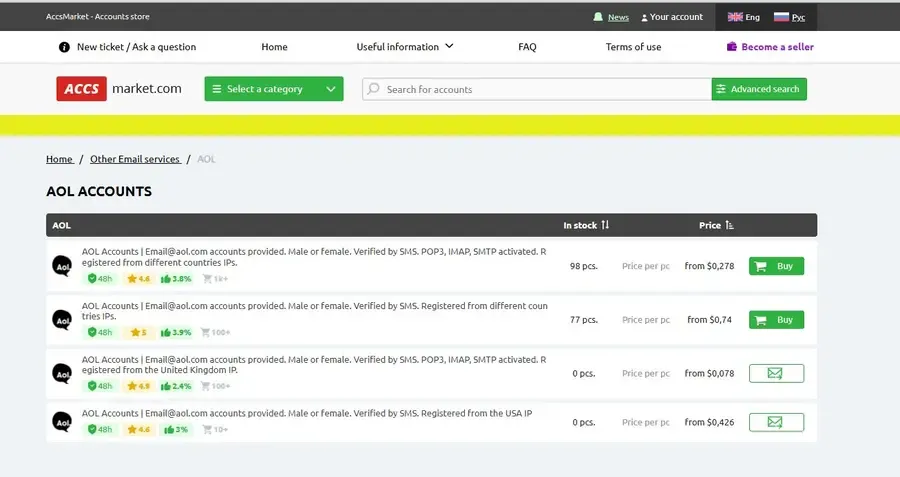Switch language using UK flag icon
Screen dimensions: 900x477
point(735,17)
